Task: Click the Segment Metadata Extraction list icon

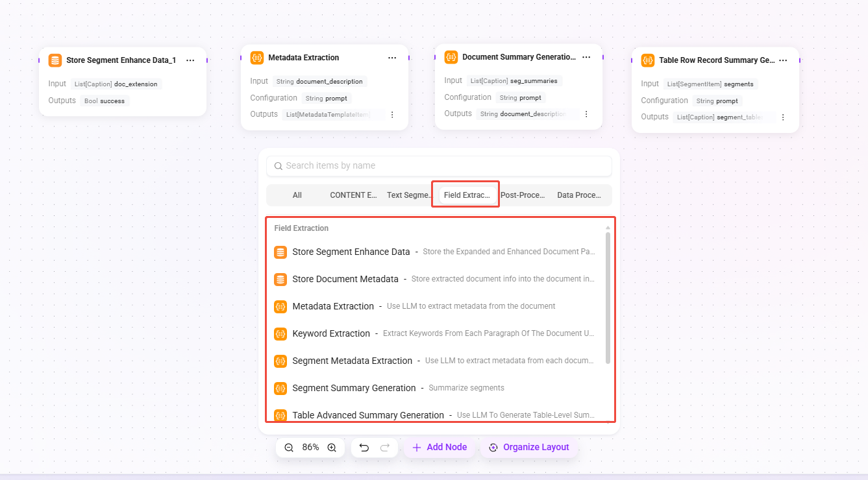Action: 280,361
